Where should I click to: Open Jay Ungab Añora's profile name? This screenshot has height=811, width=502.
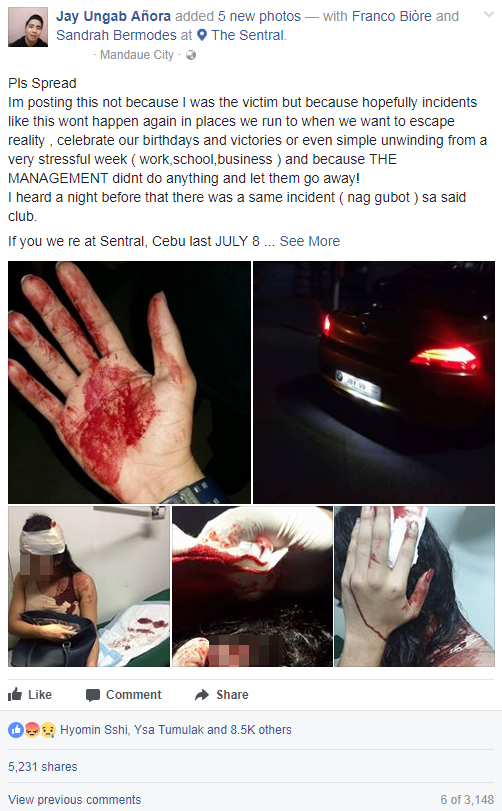pyautogui.click(x=113, y=17)
